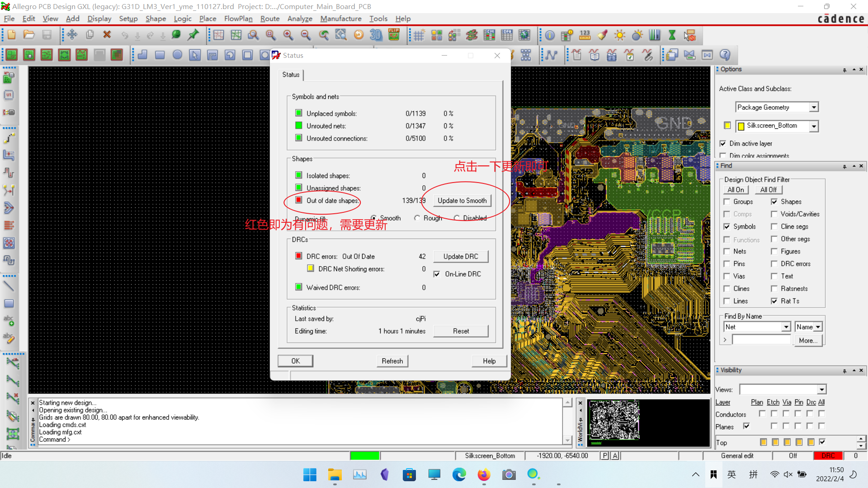
Task: Click the Flip board toolbar icon
Action: click(394, 35)
